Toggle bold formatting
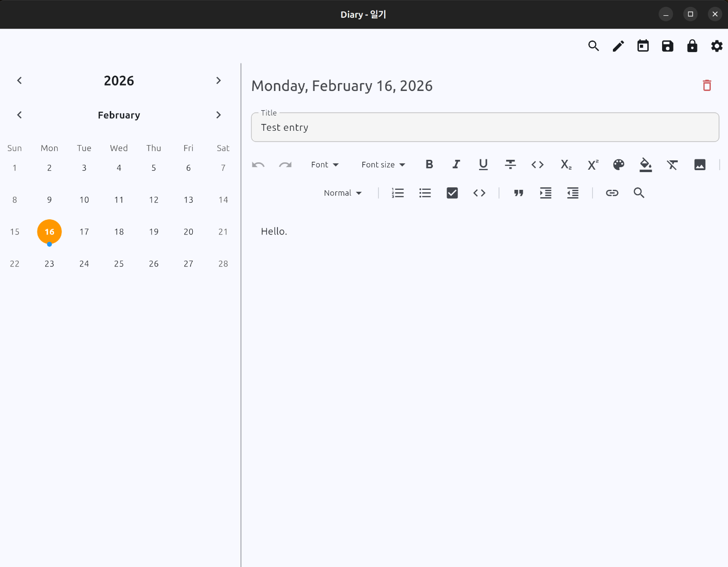This screenshot has width=728, height=567. (x=429, y=165)
